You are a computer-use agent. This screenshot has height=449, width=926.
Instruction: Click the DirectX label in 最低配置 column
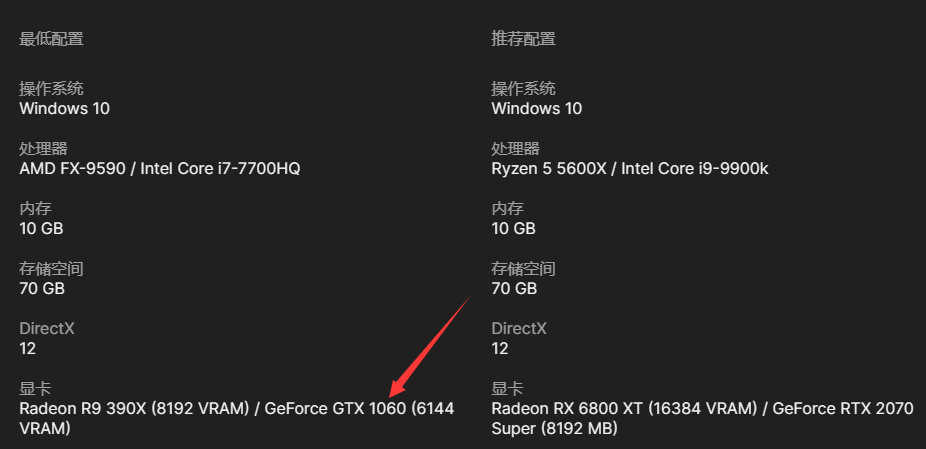point(47,328)
